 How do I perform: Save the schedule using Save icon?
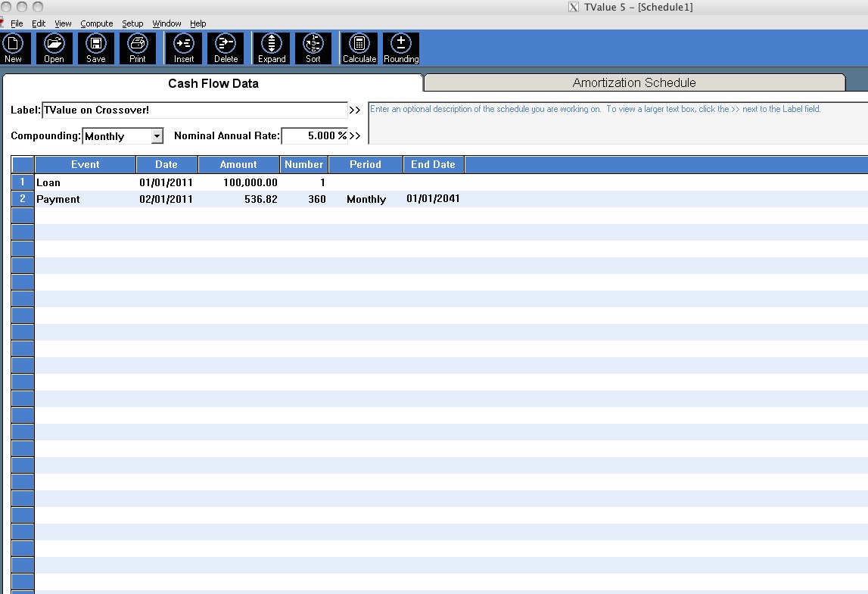point(96,48)
